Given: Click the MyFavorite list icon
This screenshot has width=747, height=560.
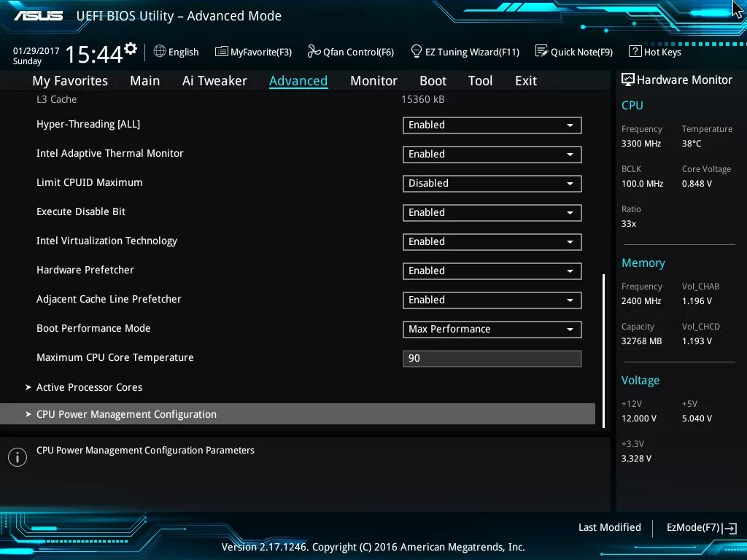Looking at the screenshot, I should (222, 52).
